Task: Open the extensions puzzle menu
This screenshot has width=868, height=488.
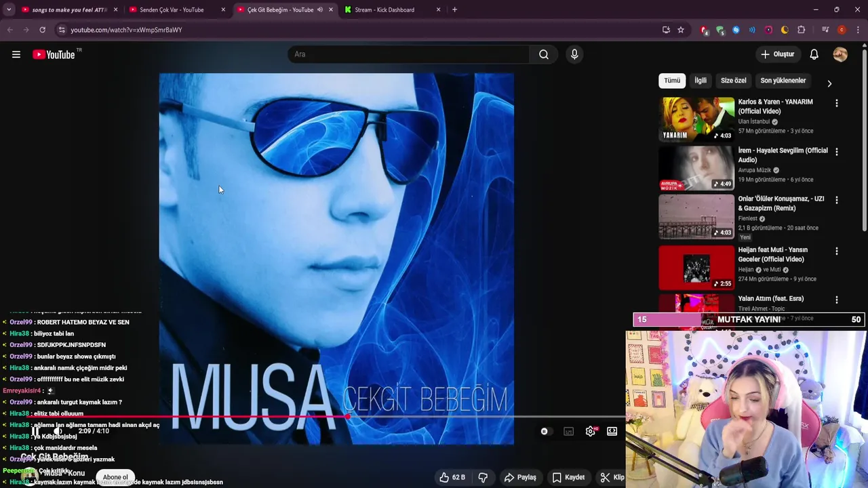Action: tap(802, 30)
